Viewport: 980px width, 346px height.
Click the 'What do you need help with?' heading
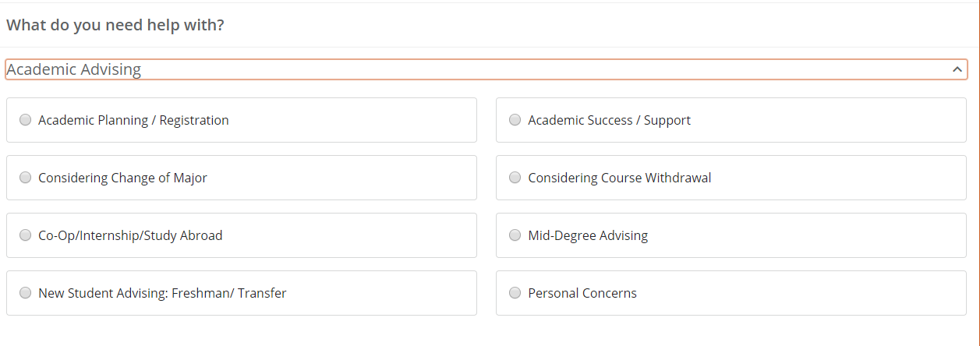tap(115, 25)
